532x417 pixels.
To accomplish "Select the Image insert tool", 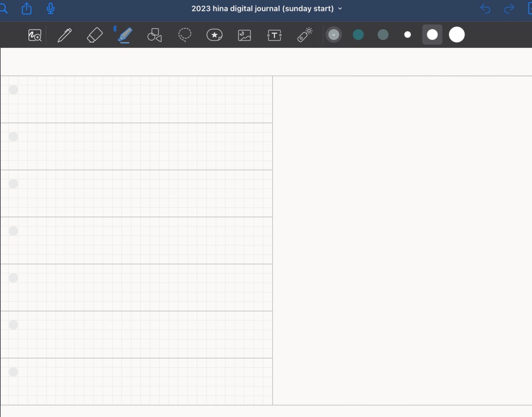I will click(x=244, y=35).
